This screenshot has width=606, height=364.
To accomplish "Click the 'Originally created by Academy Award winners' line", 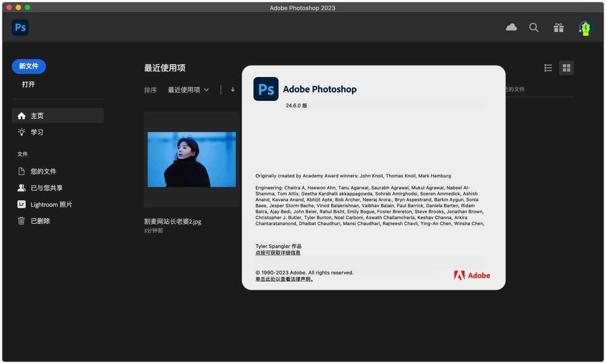I will click(353, 176).
